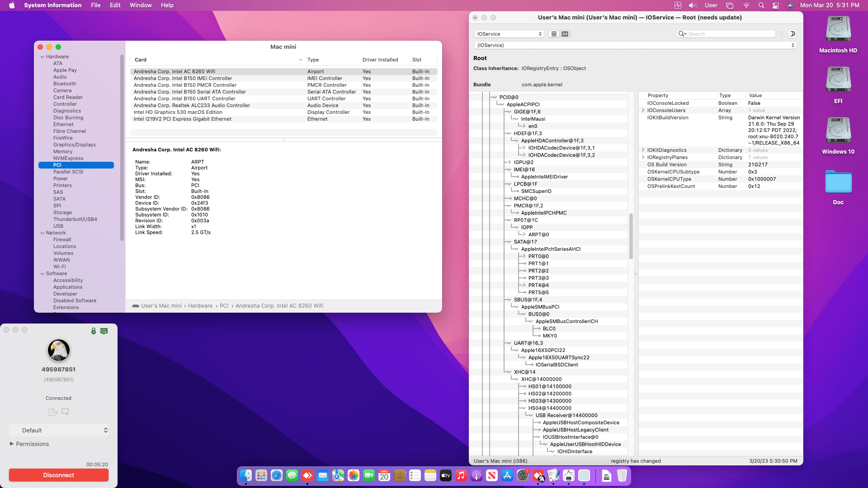Switch IORegistryExplorer to list view icon
The width and height of the screenshot is (868, 488).
coord(554,34)
